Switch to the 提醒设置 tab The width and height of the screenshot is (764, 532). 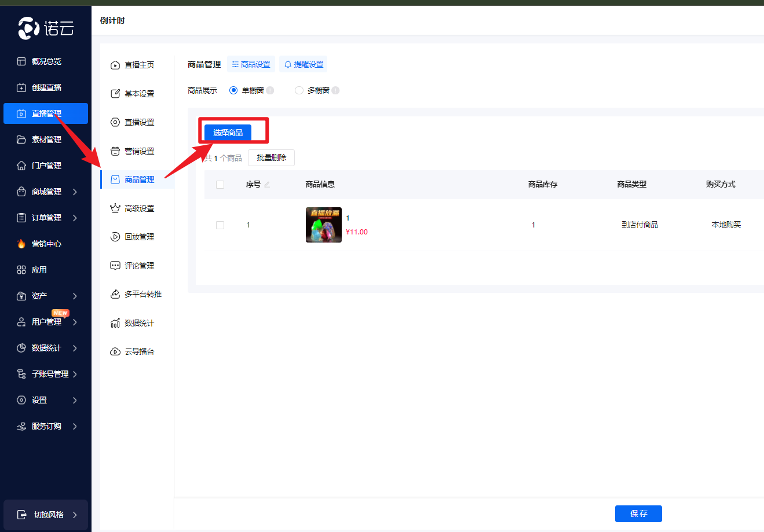click(303, 64)
